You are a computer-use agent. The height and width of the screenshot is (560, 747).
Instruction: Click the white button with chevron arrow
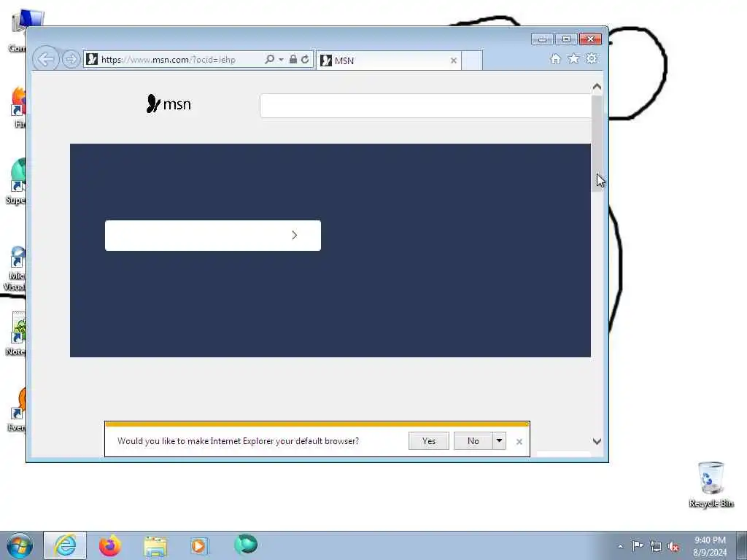tap(213, 236)
